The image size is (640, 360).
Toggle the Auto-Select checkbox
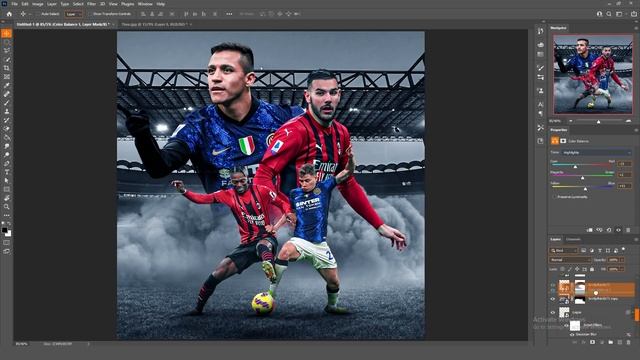(39, 14)
